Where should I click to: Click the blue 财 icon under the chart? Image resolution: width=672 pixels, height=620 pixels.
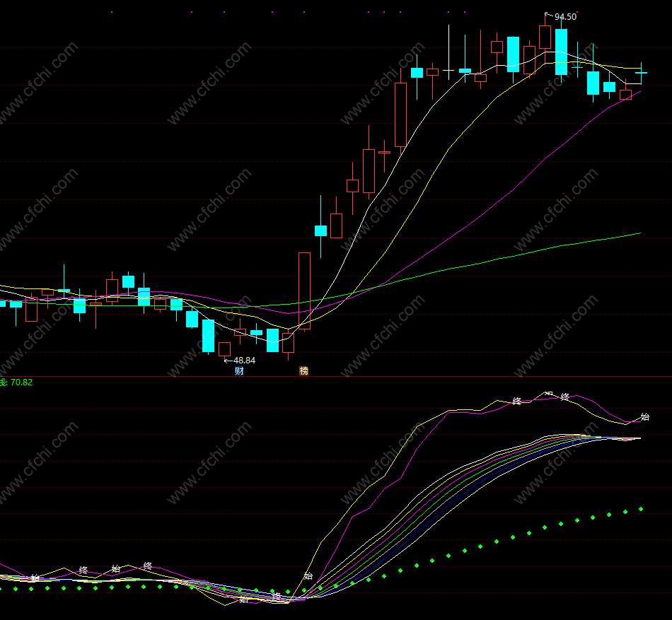(x=239, y=371)
